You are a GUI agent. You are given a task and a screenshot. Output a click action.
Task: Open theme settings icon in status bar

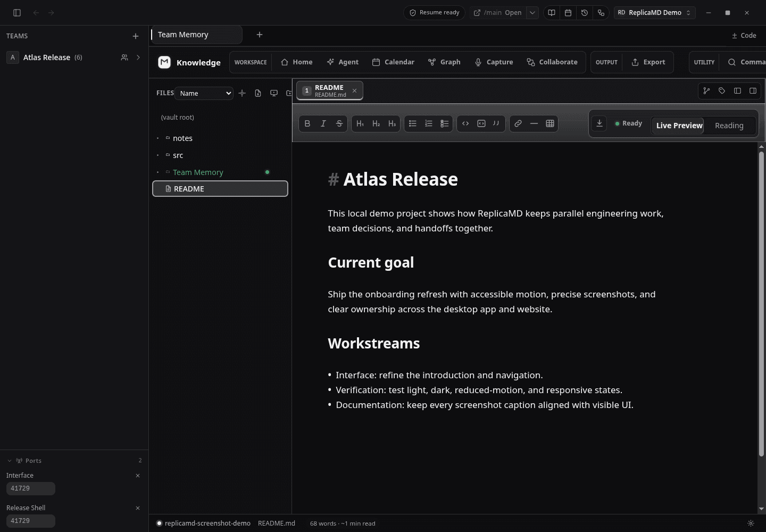click(x=751, y=523)
